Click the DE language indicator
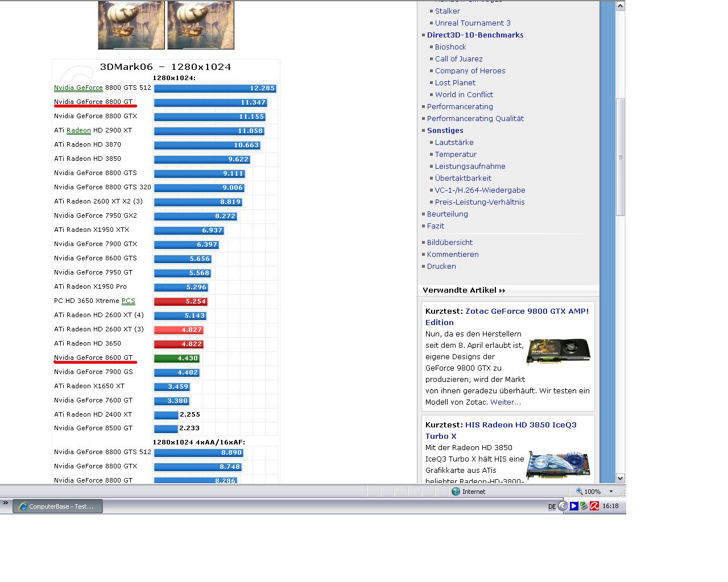Image resolution: width=728 pixels, height=582 pixels. point(552,506)
